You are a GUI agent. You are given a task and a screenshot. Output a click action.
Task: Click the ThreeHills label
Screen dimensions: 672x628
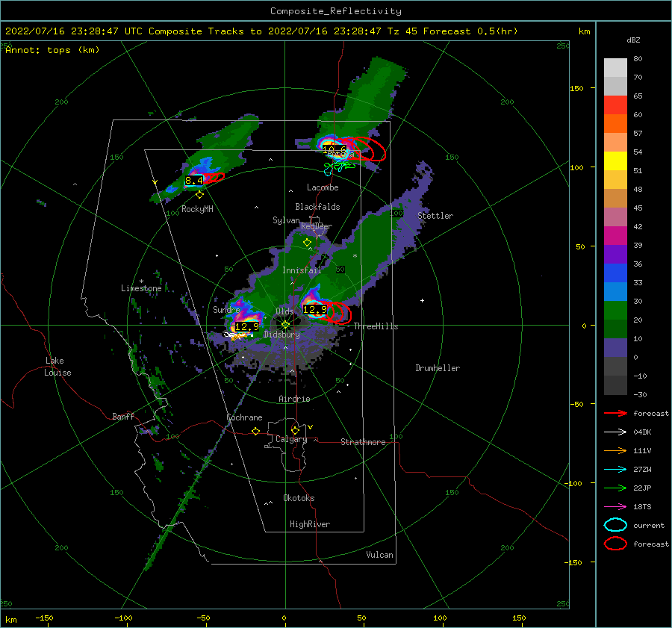[376, 326]
